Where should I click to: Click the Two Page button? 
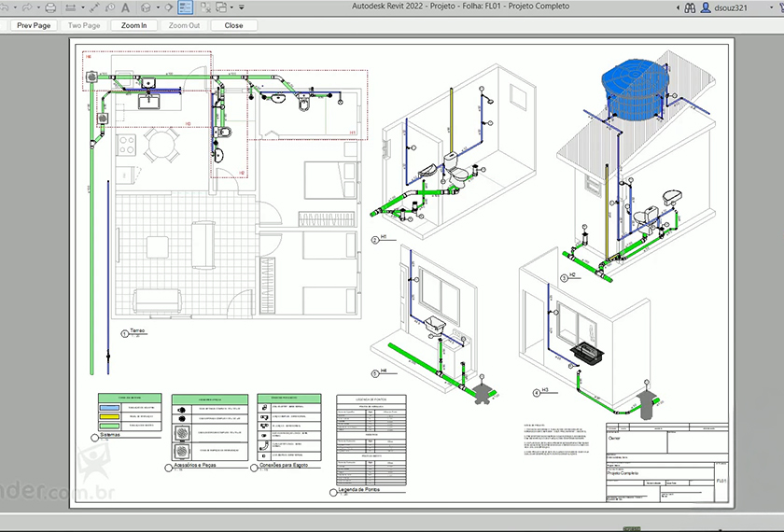click(84, 25)
